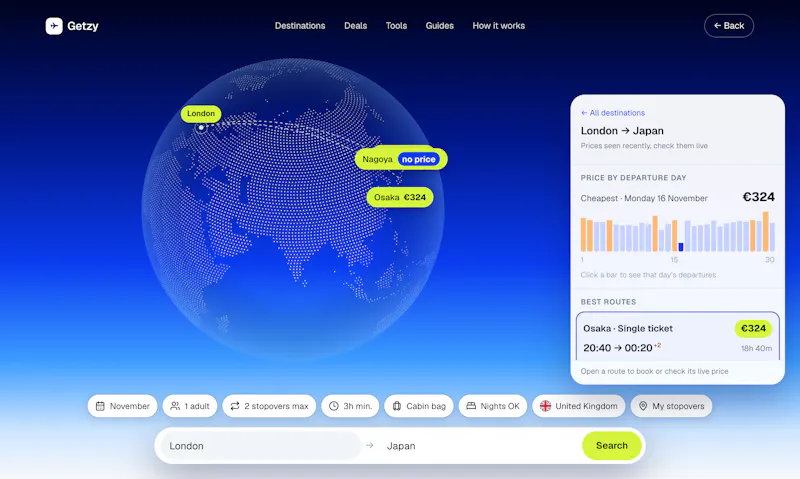Viewport: 800px width, 479px height.
Task: Open the 1 adult passengers filter
Action: 190,406
